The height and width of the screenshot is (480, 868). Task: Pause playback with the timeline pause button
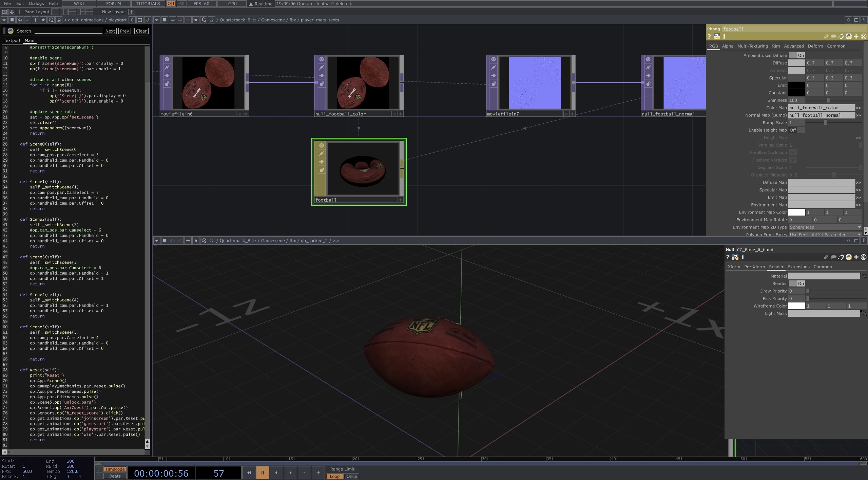click(x=262, y=473)
